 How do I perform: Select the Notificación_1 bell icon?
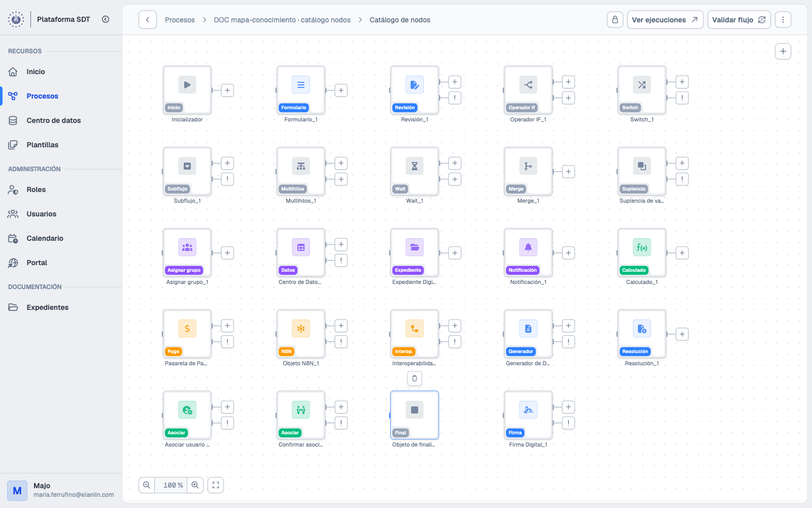pyautogui.click(x=528, y=247)
